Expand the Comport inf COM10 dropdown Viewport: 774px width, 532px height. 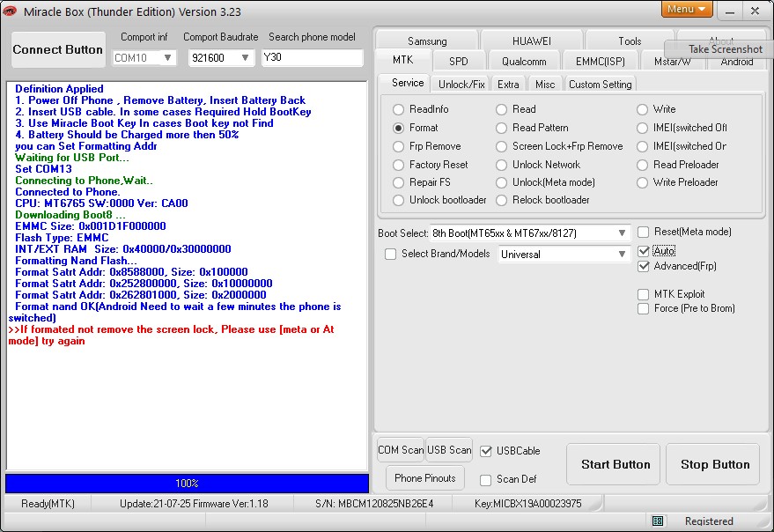(167, 58)
